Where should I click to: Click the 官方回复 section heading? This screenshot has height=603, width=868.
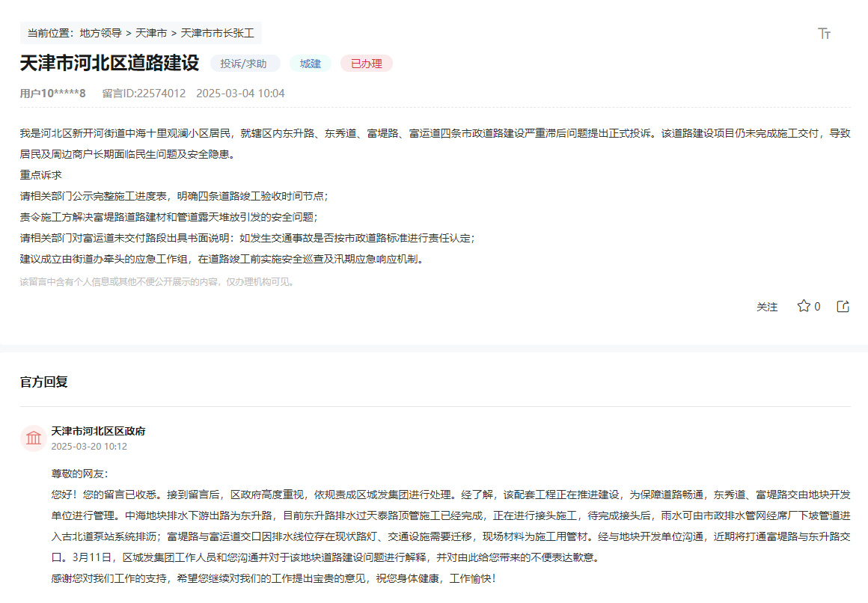coord(43,382)
